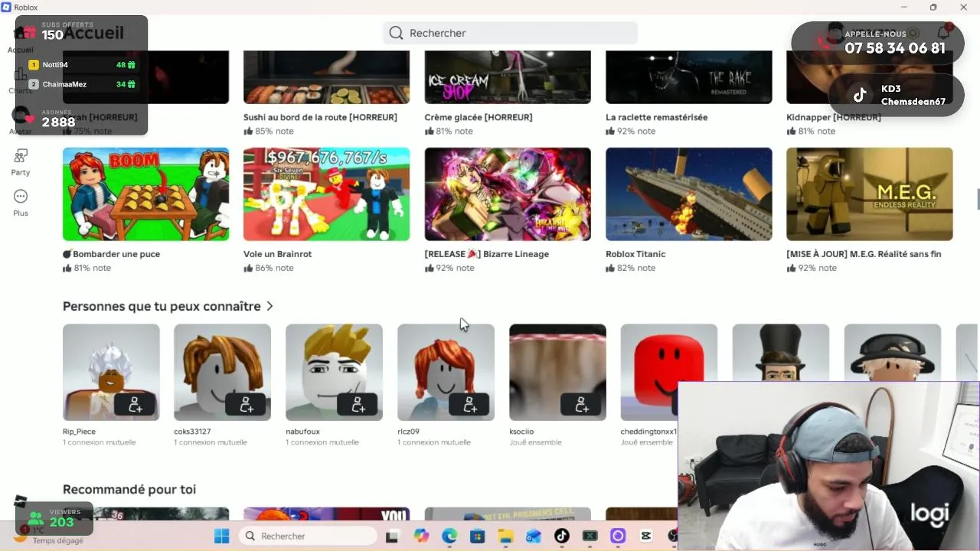Viewport: 980px width, 551px height.
Task: Open the green X app in the taskbar
Action: (590, 536)
